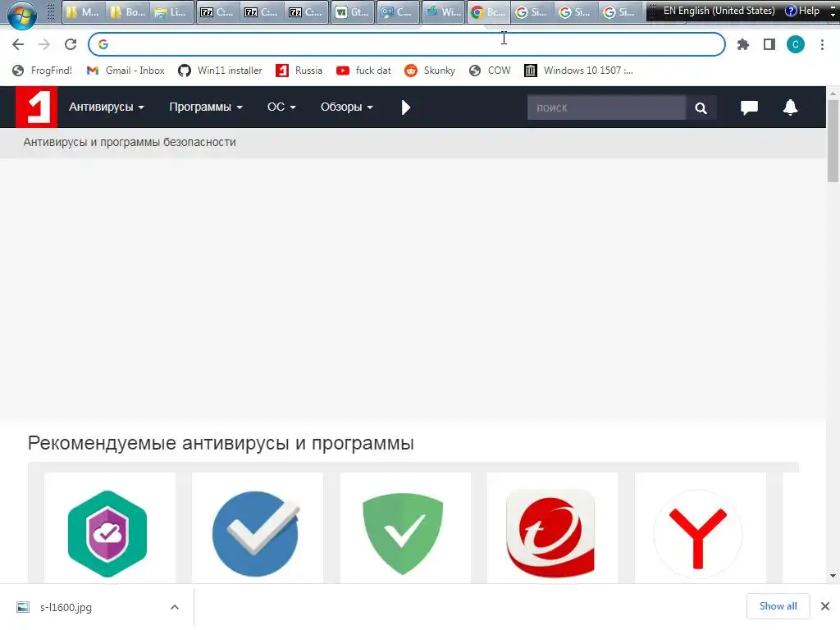Click the scrollbar up arrow
Viewport: 840px width, 630px height.
tap(833, 93)
